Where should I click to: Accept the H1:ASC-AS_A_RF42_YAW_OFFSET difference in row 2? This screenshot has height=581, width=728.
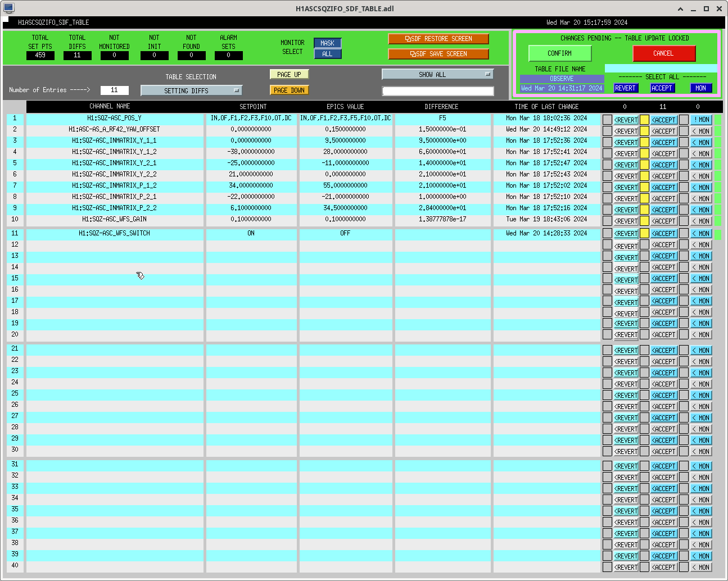663,131
